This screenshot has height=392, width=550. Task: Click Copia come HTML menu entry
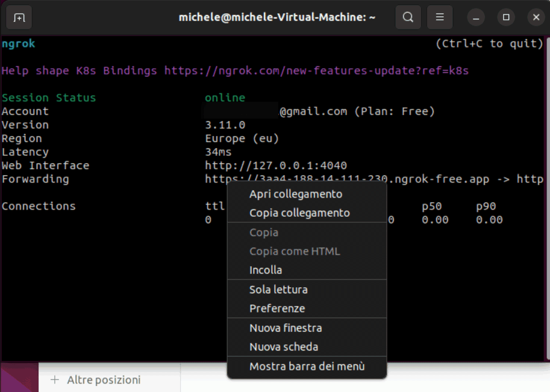307,252
